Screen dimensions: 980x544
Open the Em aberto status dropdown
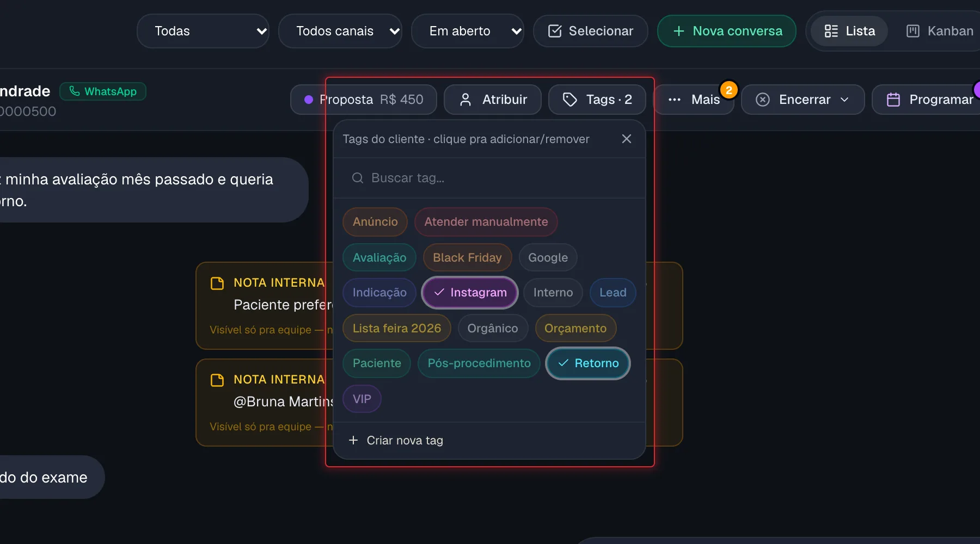[468, 31]
